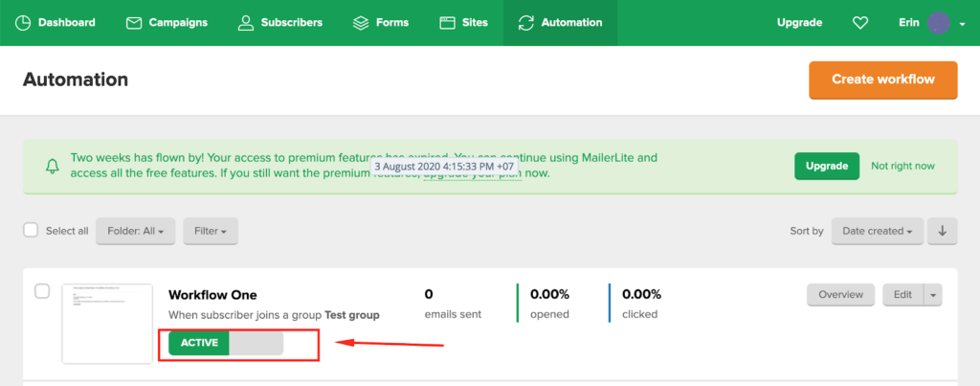Open the Sites tab

pyautogui.click(x=463, y=23)
